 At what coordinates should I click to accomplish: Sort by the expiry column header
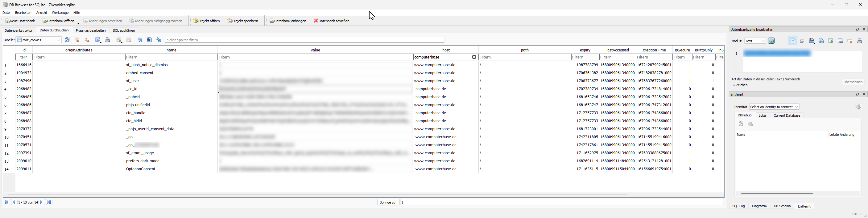point(585,50)
